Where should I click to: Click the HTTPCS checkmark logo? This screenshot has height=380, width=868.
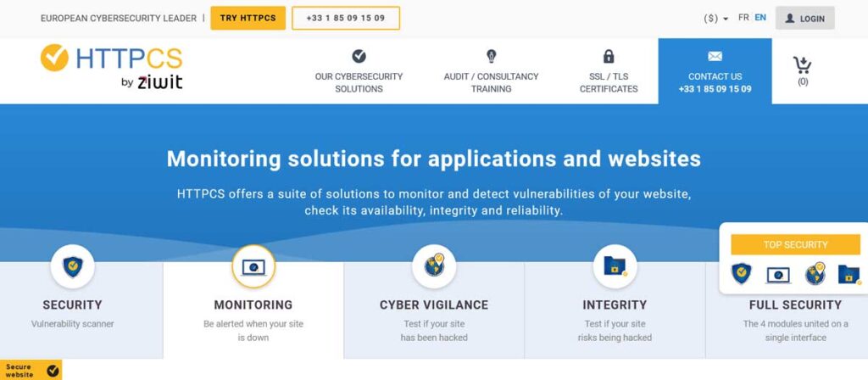tap(55, 59)
